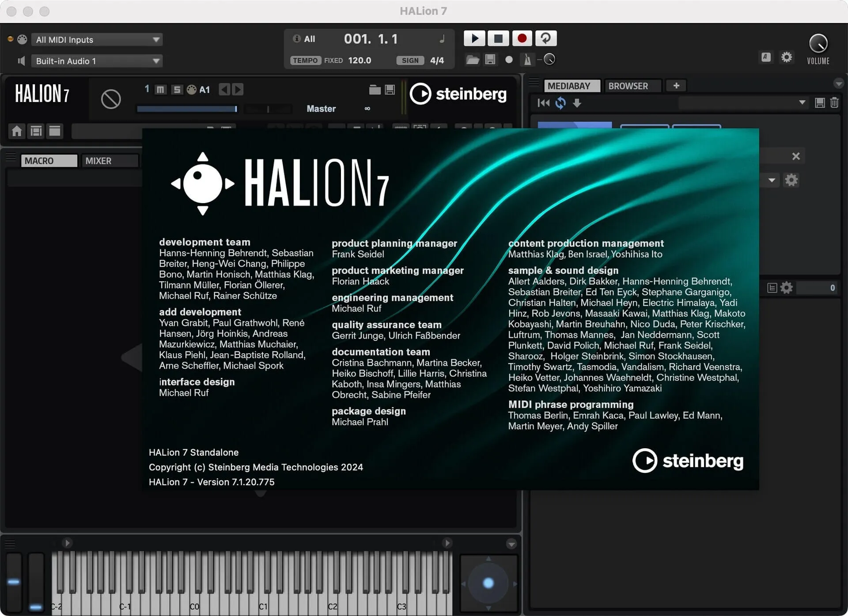
Task: Open the MediaBay gear settings beside the dropdown arrow
Action: (791, 180)
